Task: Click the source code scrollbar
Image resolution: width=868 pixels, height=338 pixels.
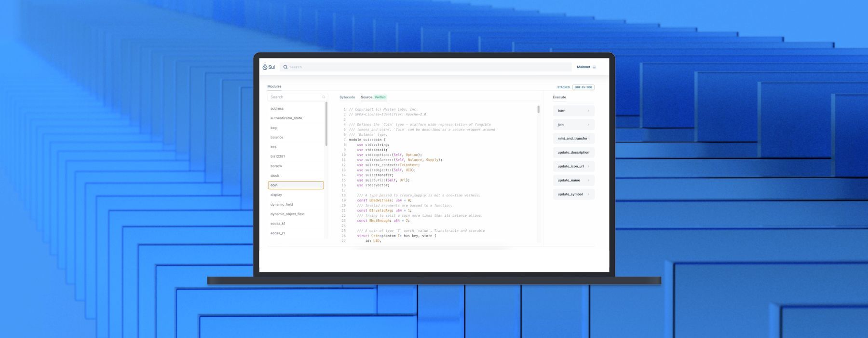Action: click(x=538, y=109)
